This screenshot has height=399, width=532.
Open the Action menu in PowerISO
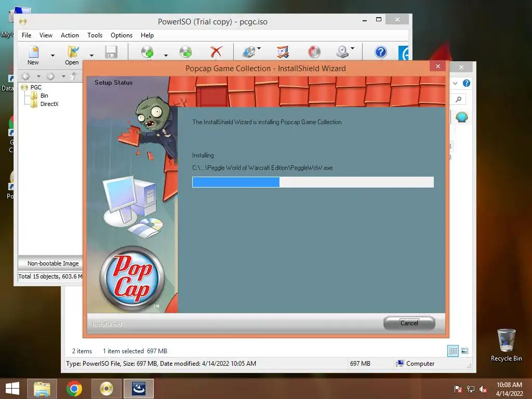tap(70, 35)
